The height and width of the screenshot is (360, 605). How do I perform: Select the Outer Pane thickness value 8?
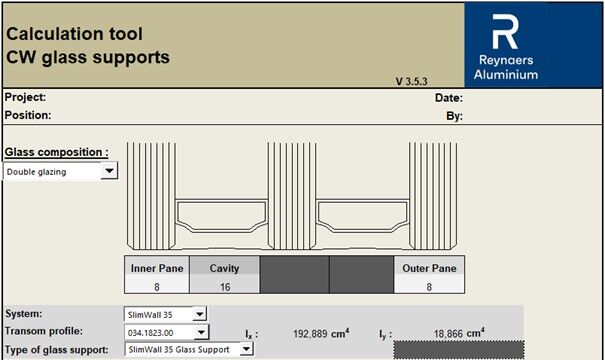point(429,287)
